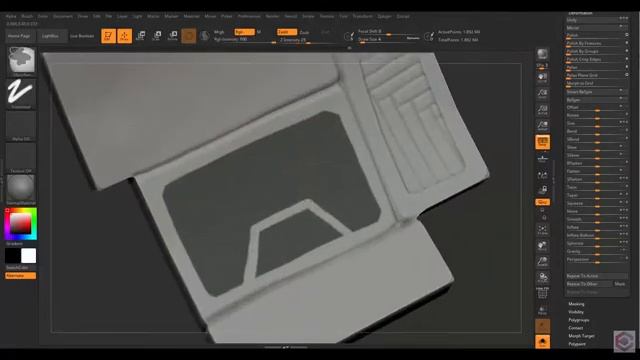The image size is (640, 360).
Task: Click the Rotate view icon on right shelf
Action: [x=542, y=278]
